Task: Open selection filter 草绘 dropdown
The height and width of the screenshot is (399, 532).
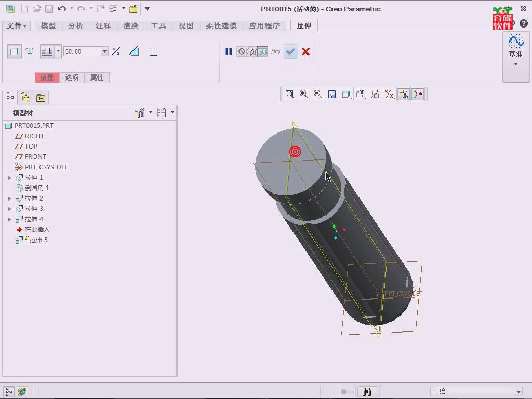Action: tap(476, 391)
